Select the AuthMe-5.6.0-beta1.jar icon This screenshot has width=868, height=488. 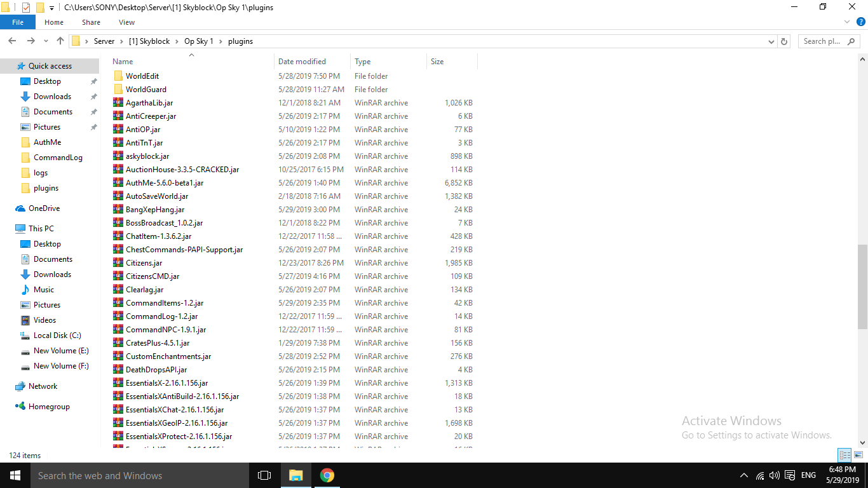pyautogui.click(x=118, y=183)
